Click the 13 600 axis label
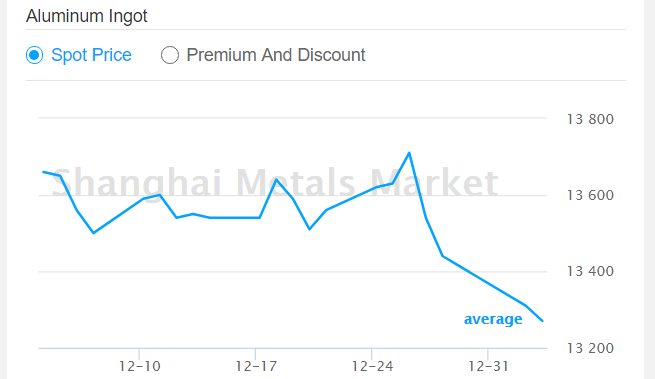655x379 pixels. (x=590, y=196)
